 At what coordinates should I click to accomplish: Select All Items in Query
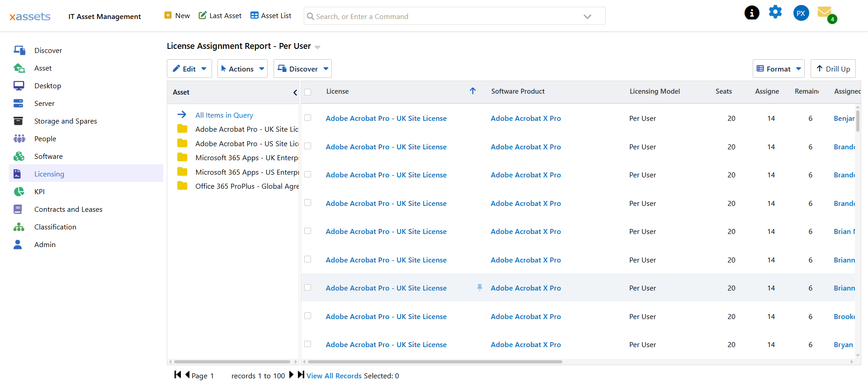click(224, 115)
